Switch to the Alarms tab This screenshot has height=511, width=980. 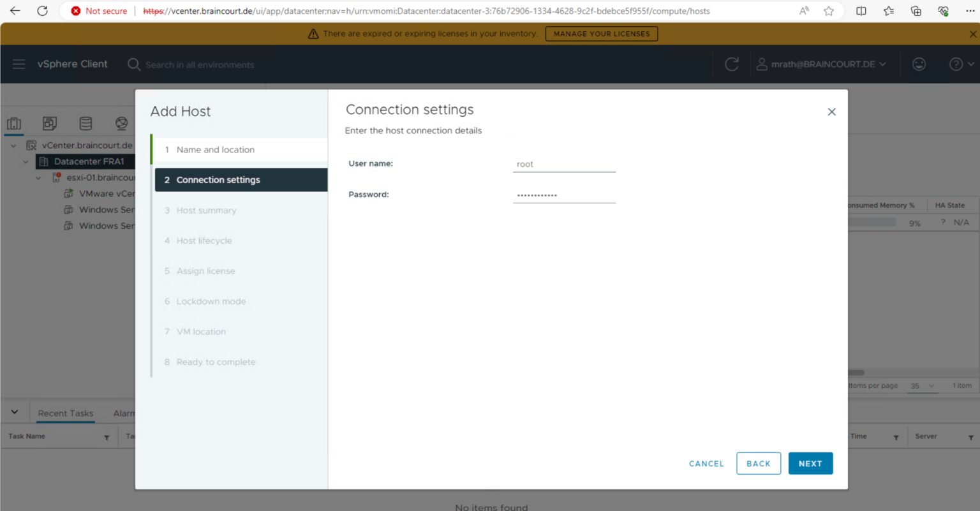tap(126, 413)
